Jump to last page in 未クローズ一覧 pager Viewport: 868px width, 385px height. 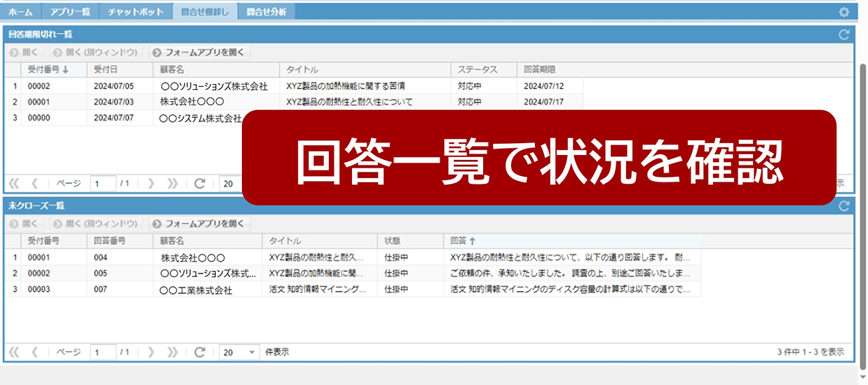tap(172, 352)
